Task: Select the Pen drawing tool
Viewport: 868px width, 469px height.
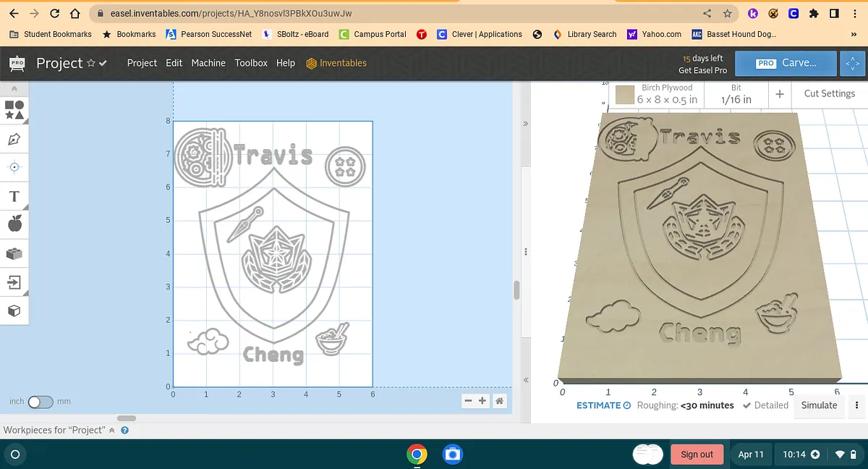Action: 14,139
